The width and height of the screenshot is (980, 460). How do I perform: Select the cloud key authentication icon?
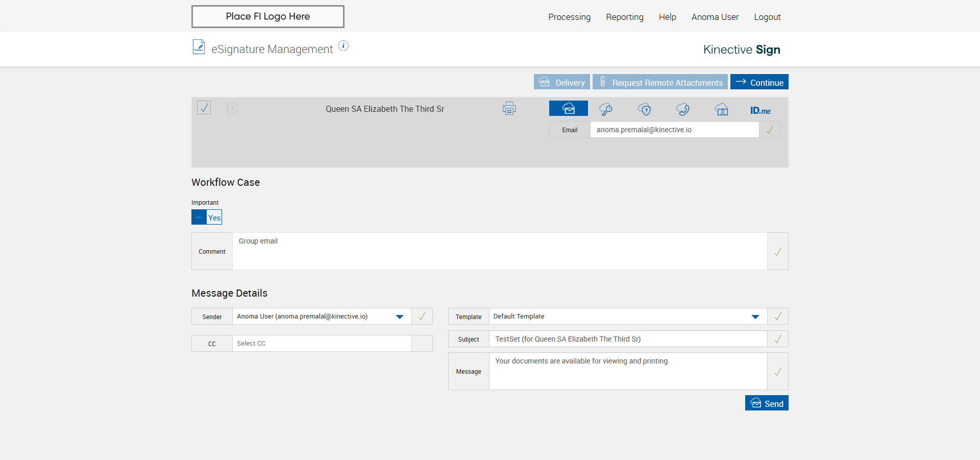[606, 109]
